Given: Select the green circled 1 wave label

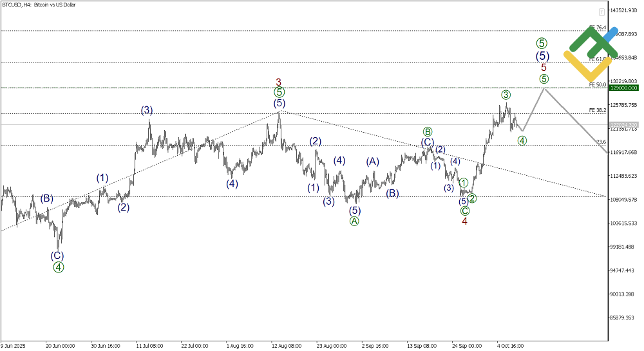Looking at the screenshot, I should tap(463, 183).
